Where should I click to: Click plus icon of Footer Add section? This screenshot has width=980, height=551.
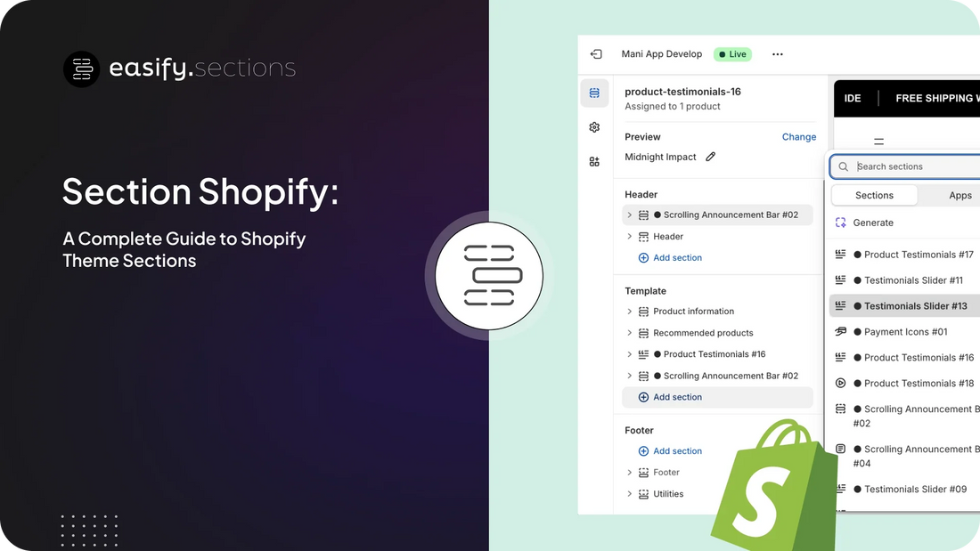643,451
